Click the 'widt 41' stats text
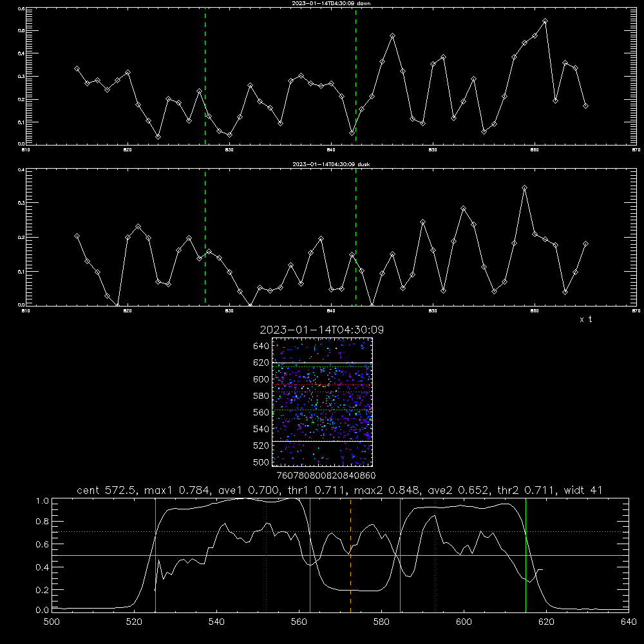 click(583, 490)
